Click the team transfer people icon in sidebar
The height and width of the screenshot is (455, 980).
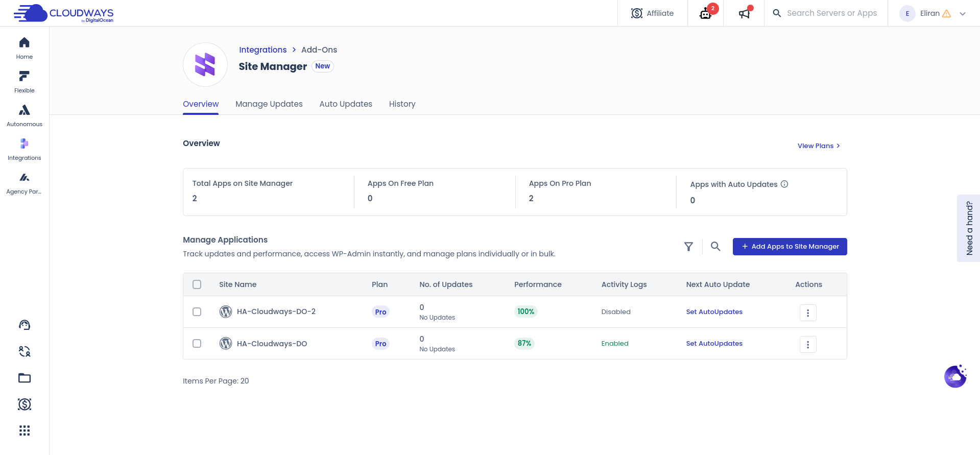25,351
